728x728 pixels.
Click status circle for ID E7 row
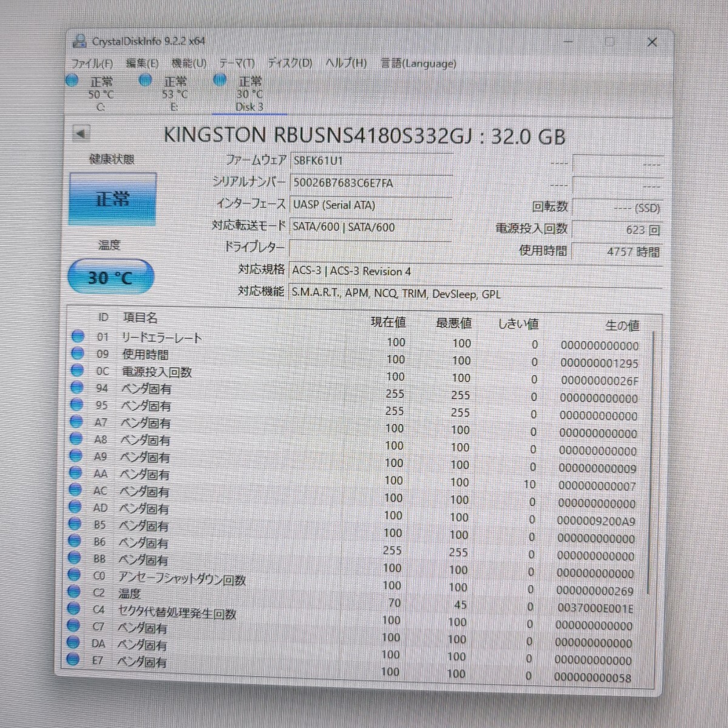(x=73, y=659)
